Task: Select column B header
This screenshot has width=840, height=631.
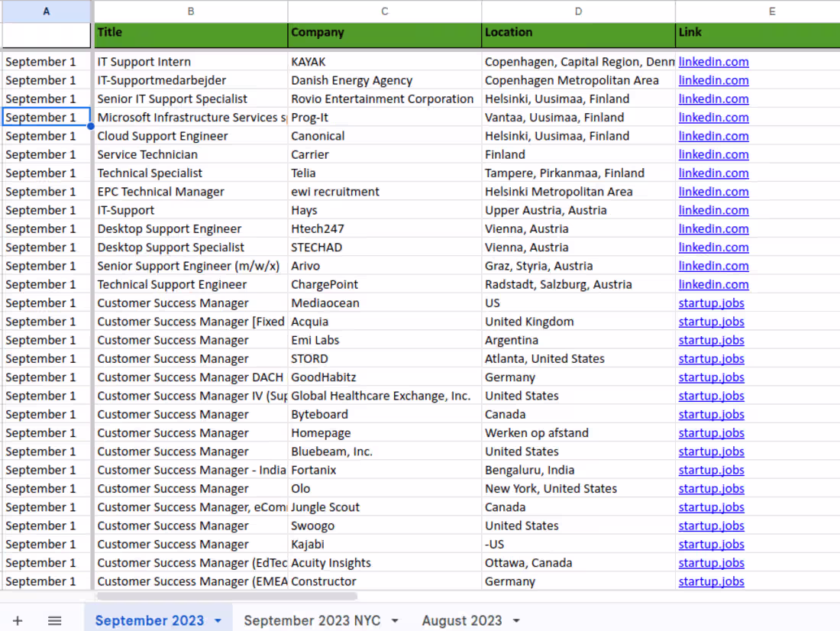Action: tap(191, 11)
